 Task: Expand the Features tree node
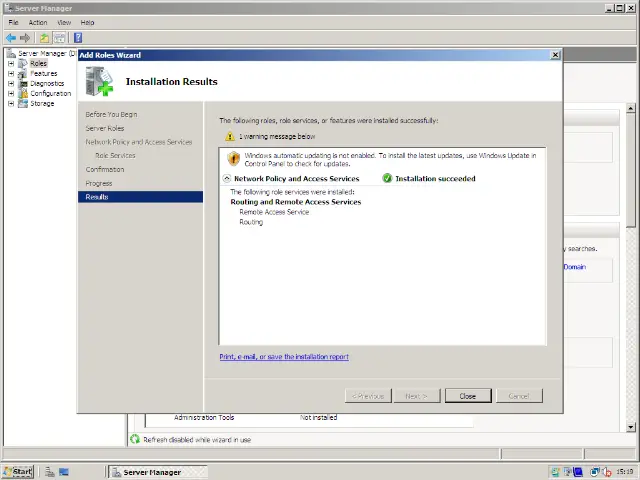coord(11,74)
